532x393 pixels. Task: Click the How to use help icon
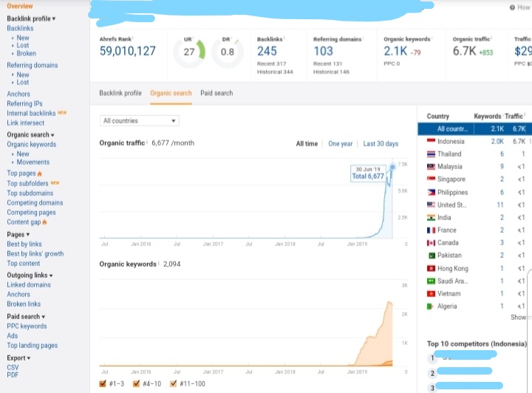pos(512,7)
